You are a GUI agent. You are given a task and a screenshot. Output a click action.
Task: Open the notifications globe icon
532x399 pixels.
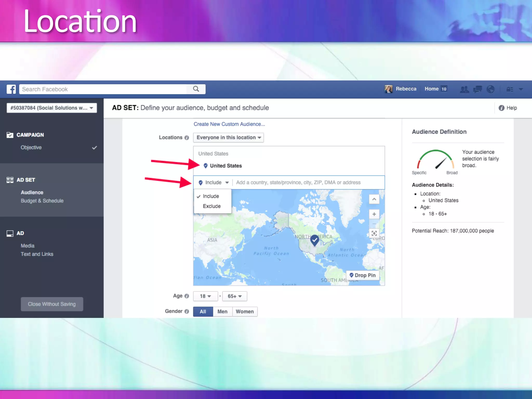pyautogui.click(x=490, y=89)
